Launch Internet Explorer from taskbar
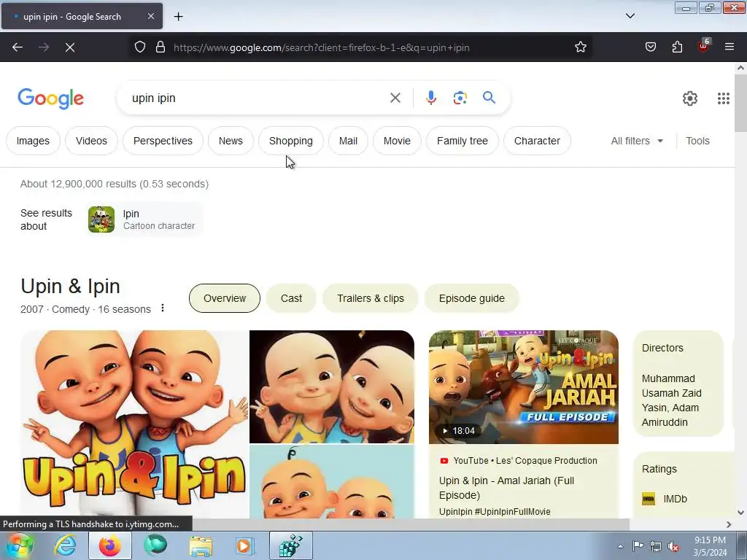 click(x=65, y=545)
